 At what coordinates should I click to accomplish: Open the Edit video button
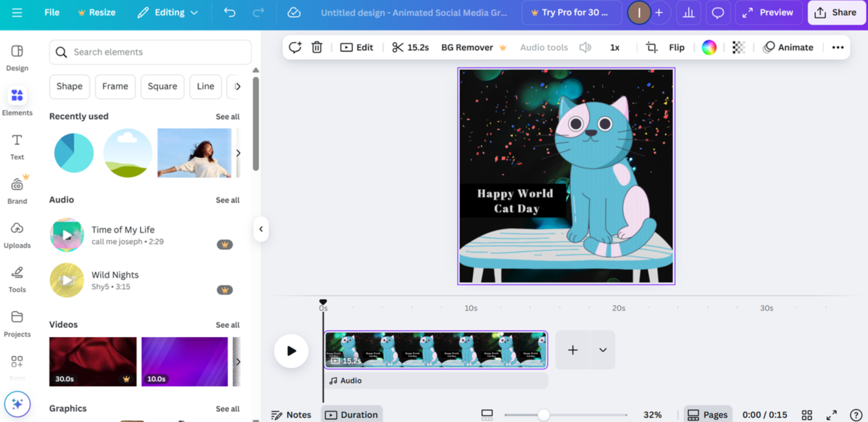pos(357,48)
